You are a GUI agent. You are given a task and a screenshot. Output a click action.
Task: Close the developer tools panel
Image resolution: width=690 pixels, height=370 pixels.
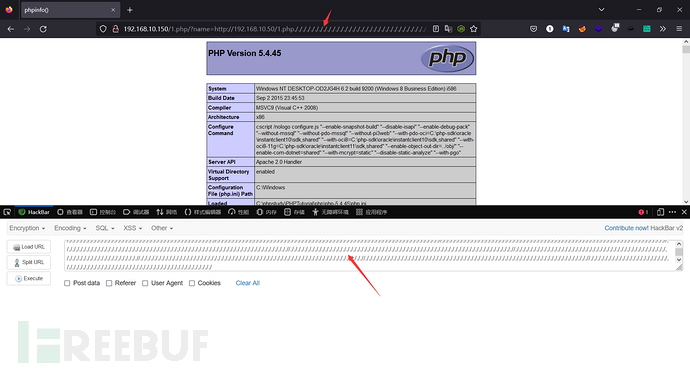tap(684, 212)
